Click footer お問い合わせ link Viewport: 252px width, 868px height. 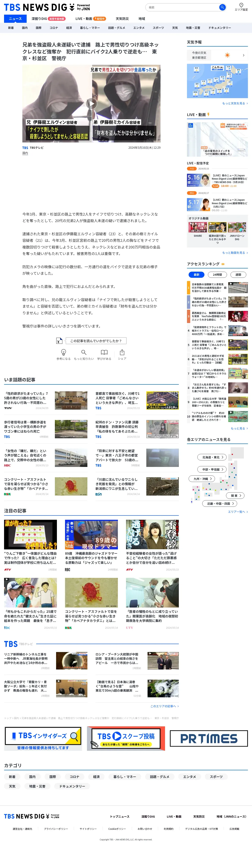point(145,829)
